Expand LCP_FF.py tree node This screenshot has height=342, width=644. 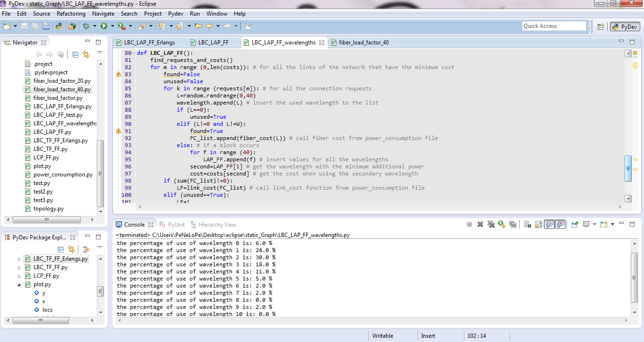[x=19, y=276]
